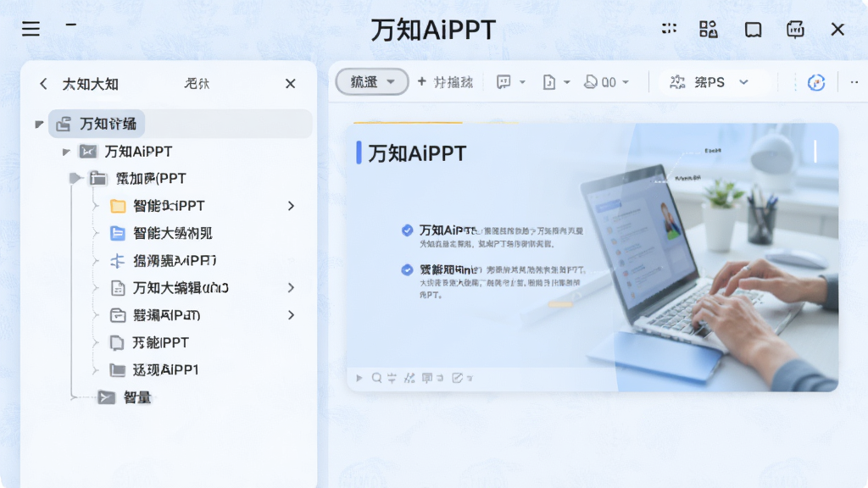
Task: Click the robot-face icon in the title bar
Action: (x=795, y=30)
